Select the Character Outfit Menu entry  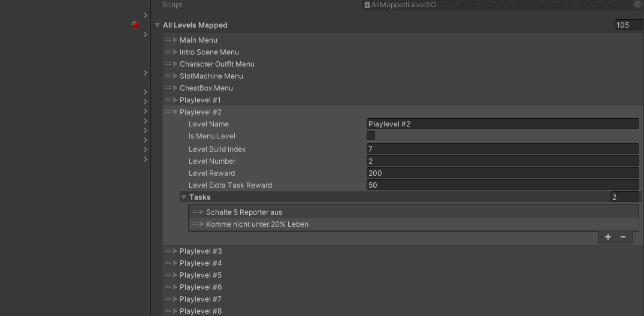pyautogui.click(x=217, y=64)
